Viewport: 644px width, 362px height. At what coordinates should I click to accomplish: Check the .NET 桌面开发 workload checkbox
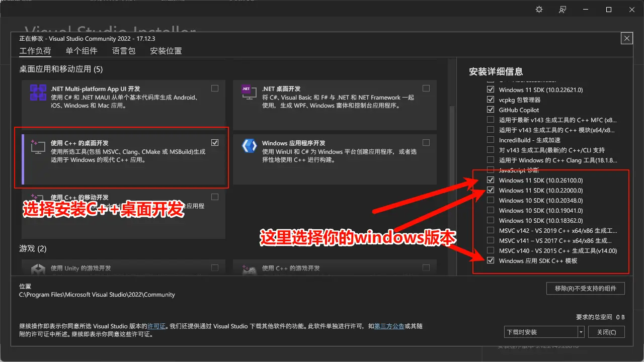click(426, 88)
